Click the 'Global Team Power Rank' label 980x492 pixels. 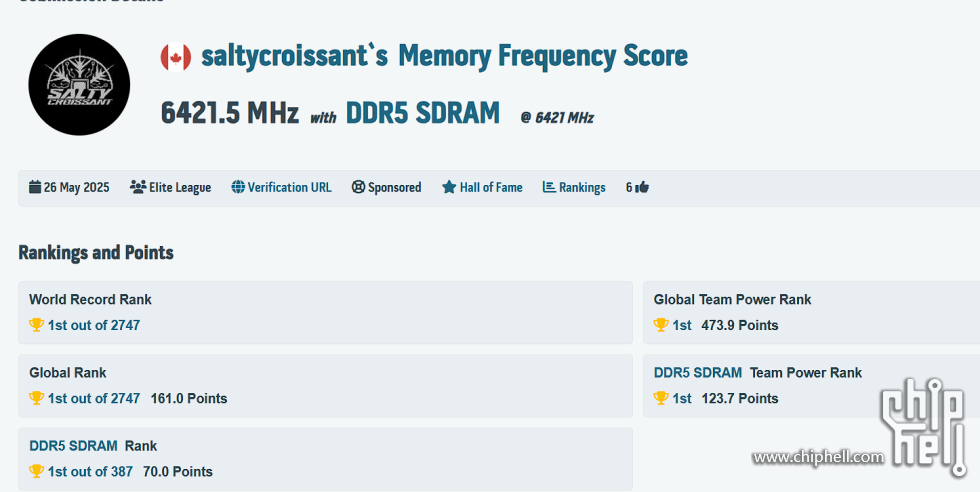[732, 299]
